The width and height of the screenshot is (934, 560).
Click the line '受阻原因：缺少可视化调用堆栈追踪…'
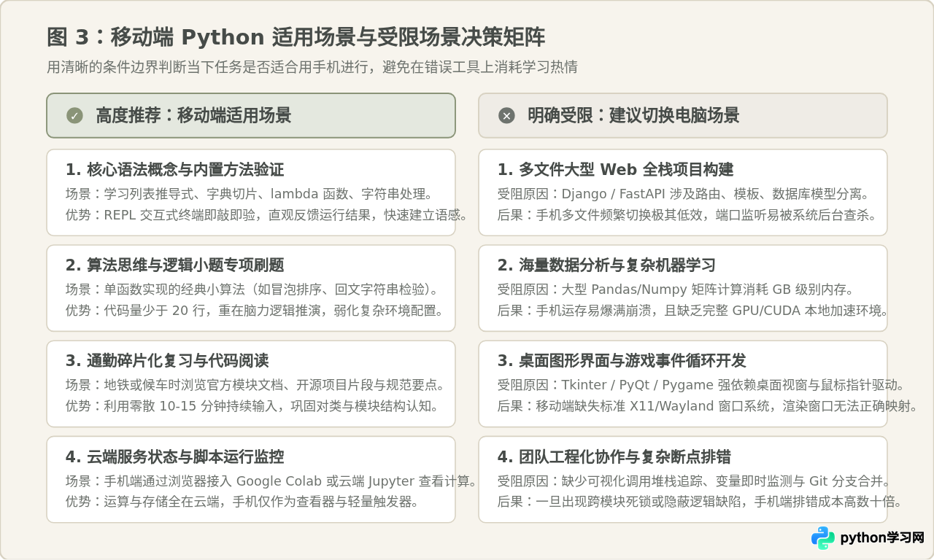(695, 481)
